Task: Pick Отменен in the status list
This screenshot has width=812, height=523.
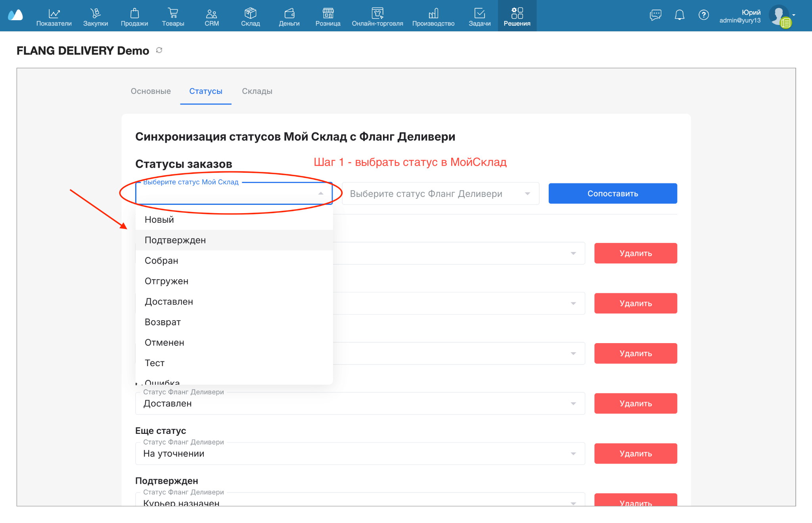Action: pos(234,342)
